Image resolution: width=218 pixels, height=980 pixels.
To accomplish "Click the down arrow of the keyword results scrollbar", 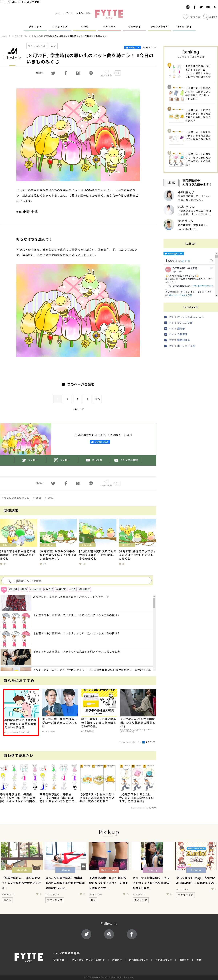I will 154,669.
